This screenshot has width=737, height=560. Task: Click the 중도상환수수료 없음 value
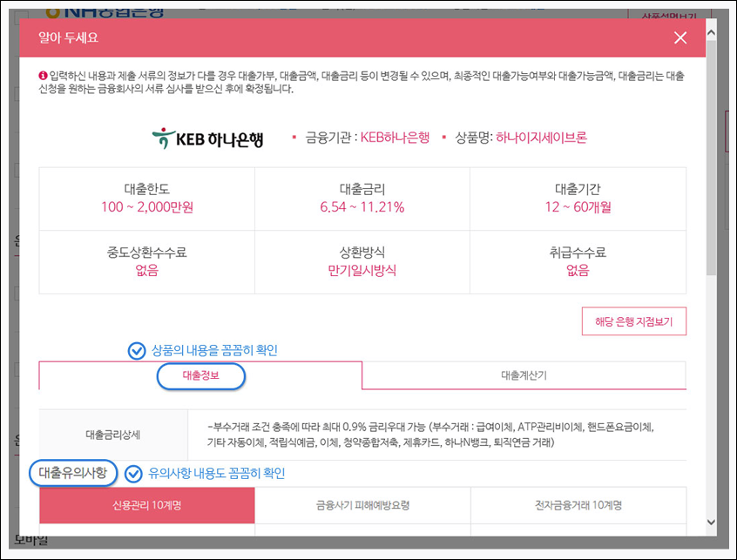(x=147, y=270)
